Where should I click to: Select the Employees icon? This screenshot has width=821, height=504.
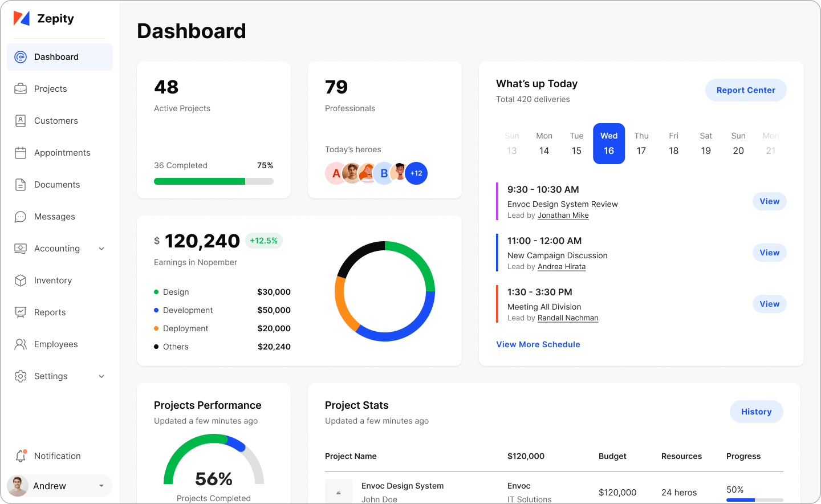[x=21, y=344]
